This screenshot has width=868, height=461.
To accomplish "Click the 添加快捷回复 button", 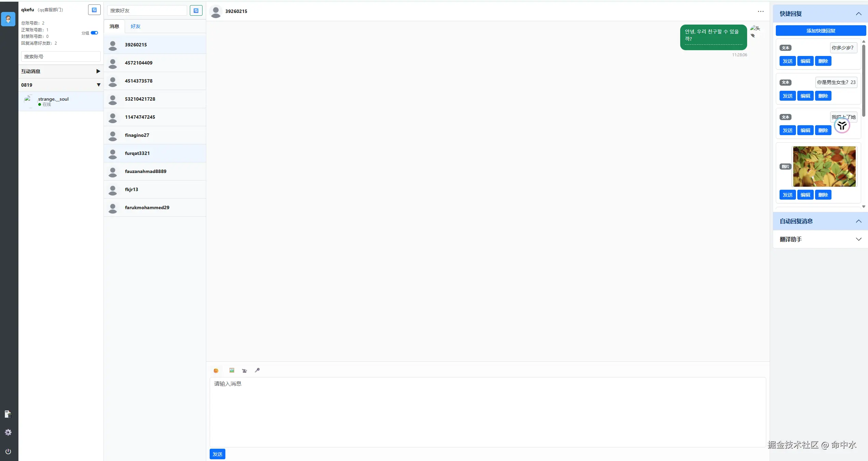I will point(821,30).
